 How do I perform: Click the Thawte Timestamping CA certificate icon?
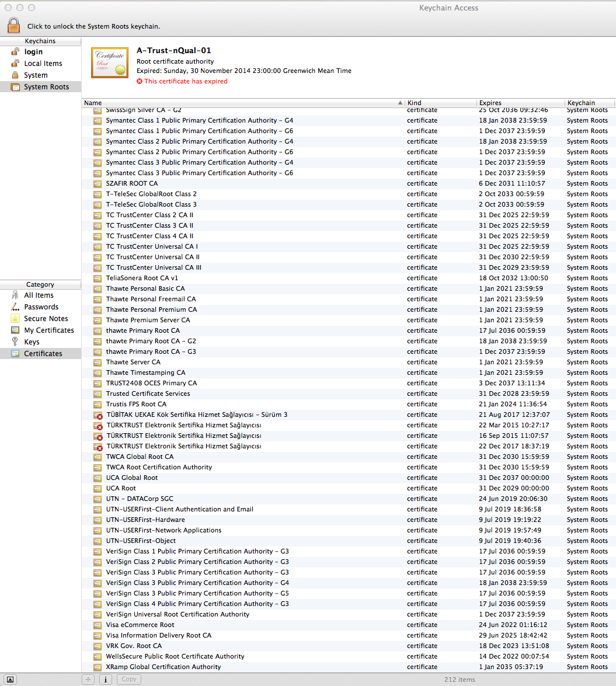coord(98,372)
